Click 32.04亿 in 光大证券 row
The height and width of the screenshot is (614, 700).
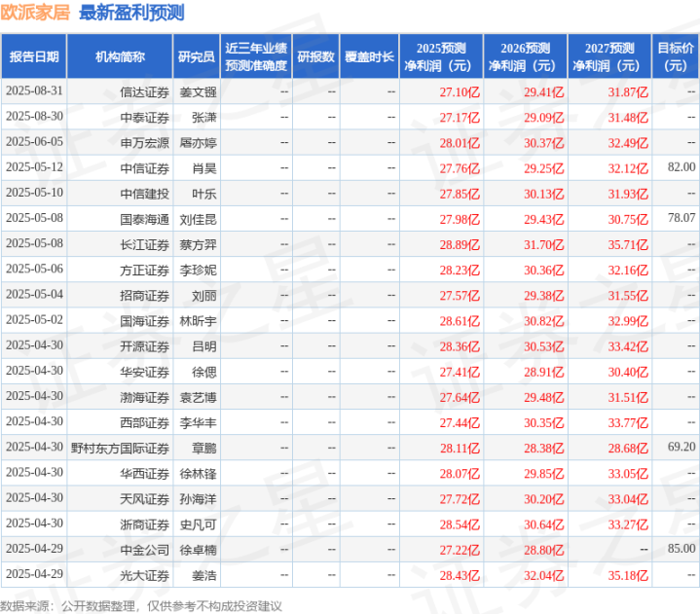[x=544, y=576]
